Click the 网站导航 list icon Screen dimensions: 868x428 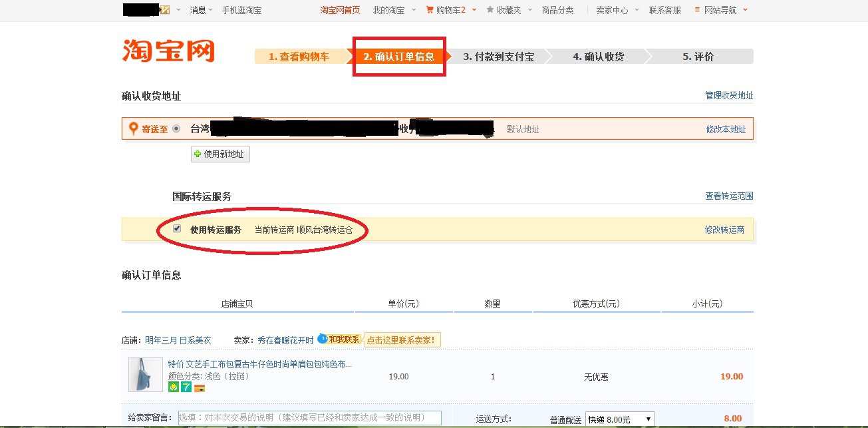(x=697, y=10)
